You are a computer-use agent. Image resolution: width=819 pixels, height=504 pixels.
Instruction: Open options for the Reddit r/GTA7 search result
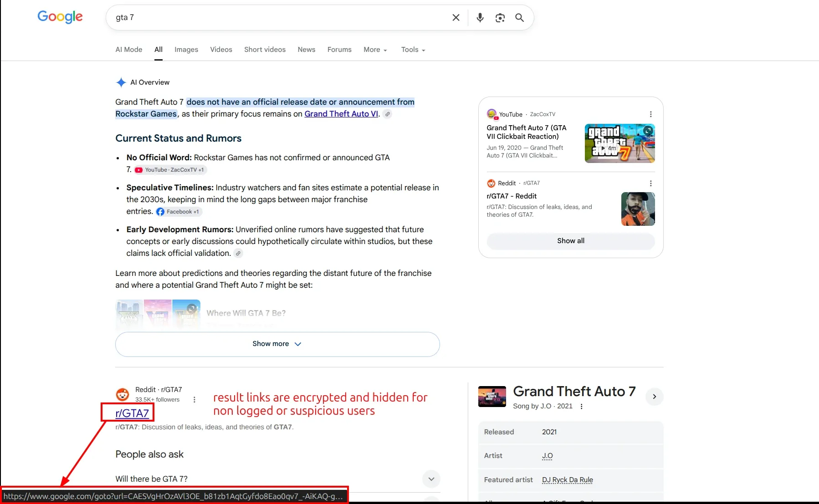(x=195, y=400)
